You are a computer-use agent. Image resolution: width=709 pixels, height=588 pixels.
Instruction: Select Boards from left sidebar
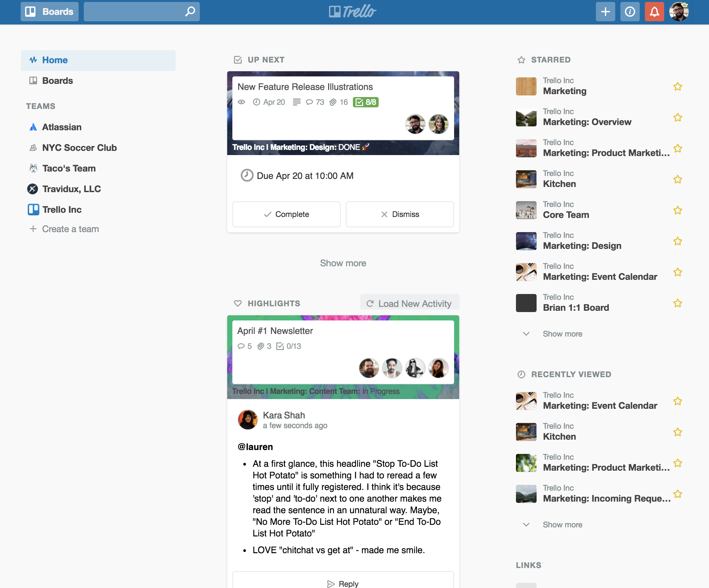(58, 81)
